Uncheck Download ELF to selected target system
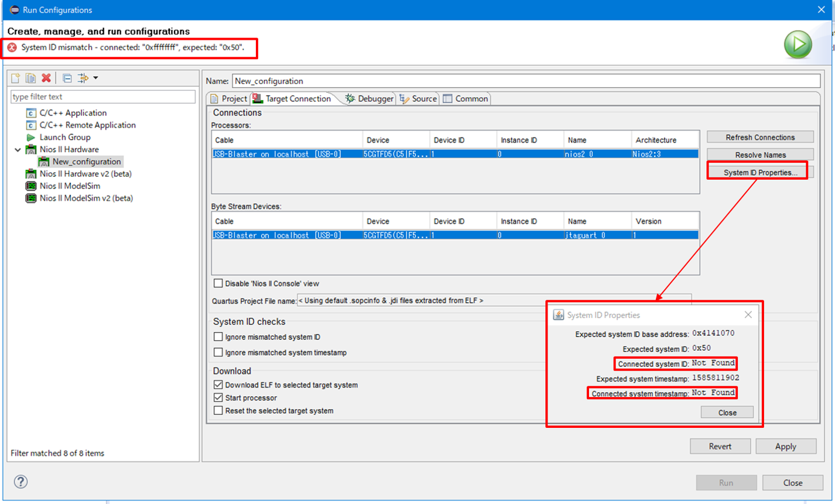This screenshot has width=835, height=504. [218, 385]
